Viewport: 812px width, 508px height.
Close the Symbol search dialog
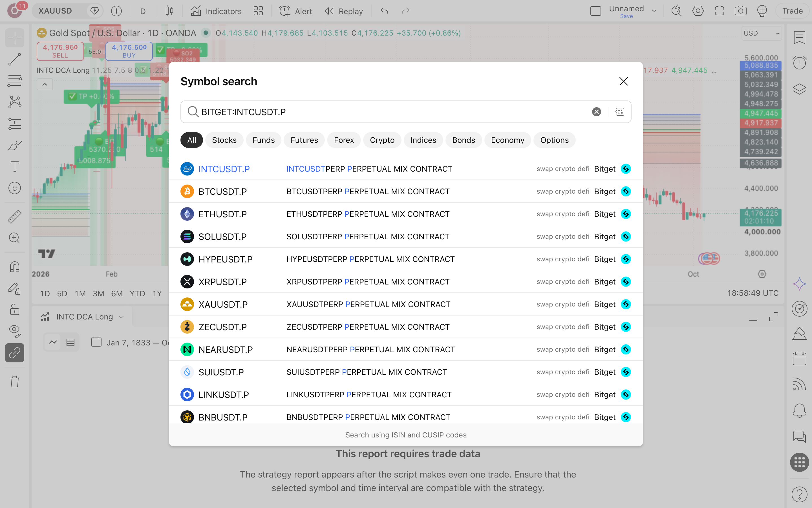click(x=623, y=81)
